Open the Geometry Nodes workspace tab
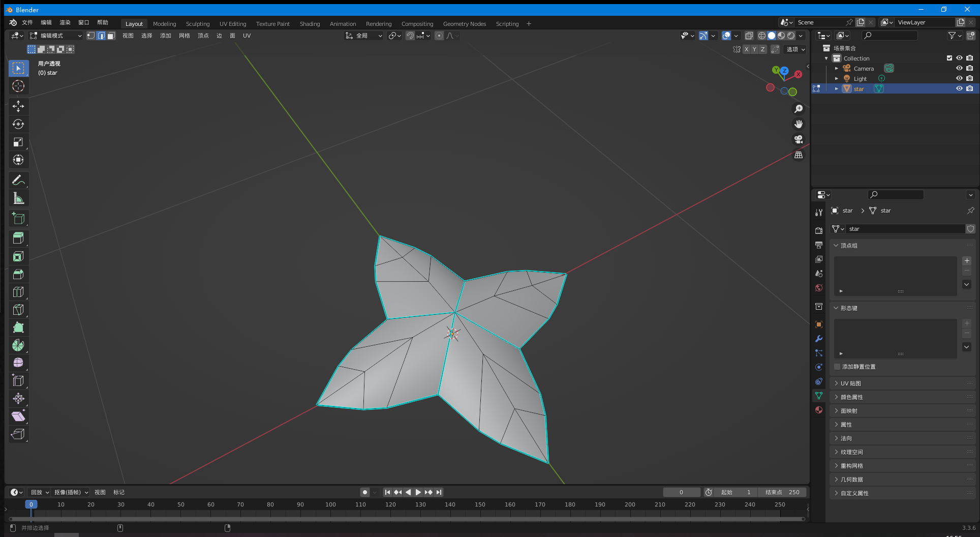The width and height of the screenshot is (980, 537). tap(465, 24)
